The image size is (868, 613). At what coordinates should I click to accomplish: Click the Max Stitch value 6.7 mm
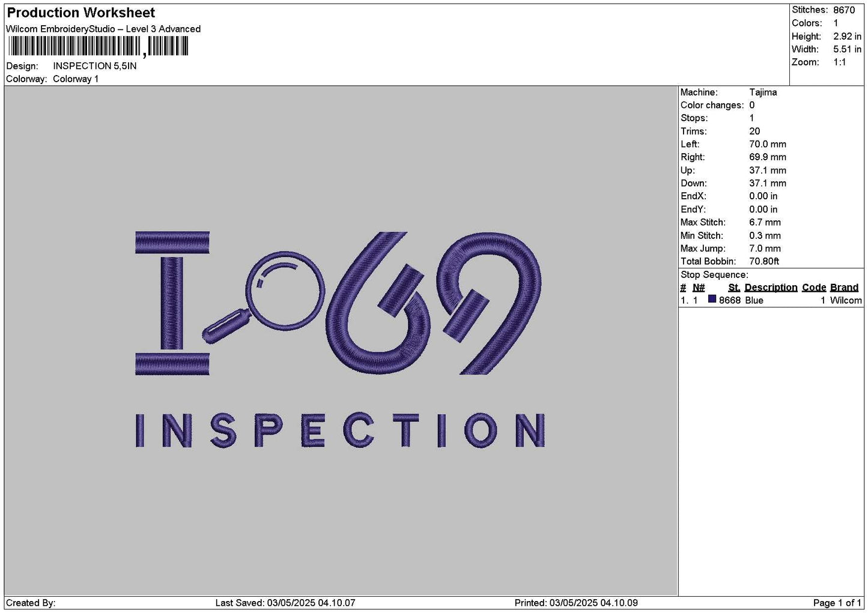(x=765, y=223)
